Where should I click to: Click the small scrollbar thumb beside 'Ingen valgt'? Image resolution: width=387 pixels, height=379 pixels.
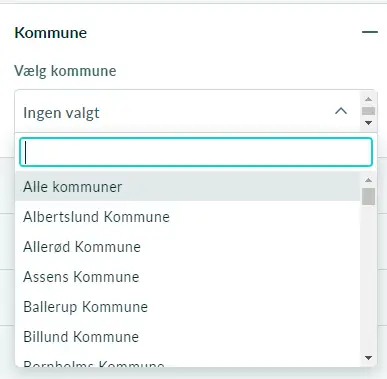(368, 111)
